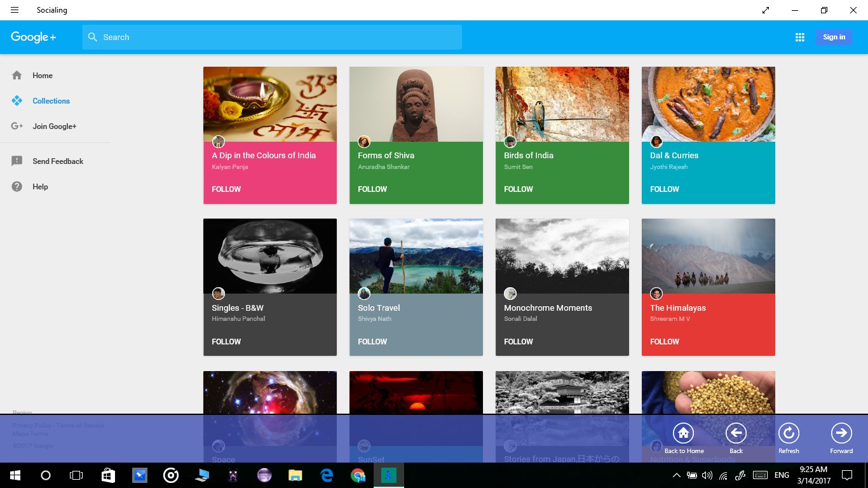Follow the A Dip in the Colours of India collection

226,189
